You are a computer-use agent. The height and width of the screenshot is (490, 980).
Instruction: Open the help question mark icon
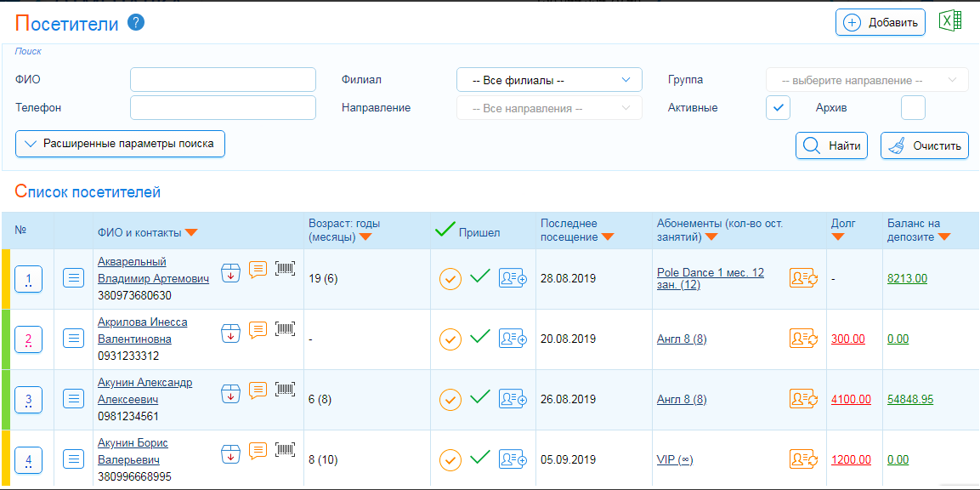pos(136,23)
